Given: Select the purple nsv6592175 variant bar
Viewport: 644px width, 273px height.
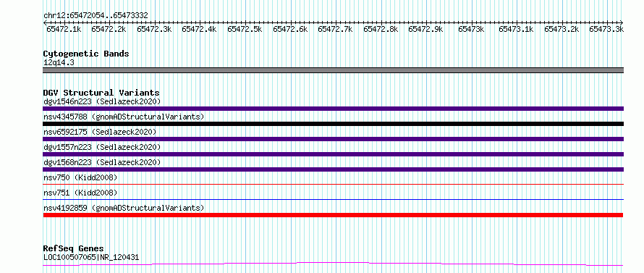Looking at the screenshot, I should coord(333,139).
